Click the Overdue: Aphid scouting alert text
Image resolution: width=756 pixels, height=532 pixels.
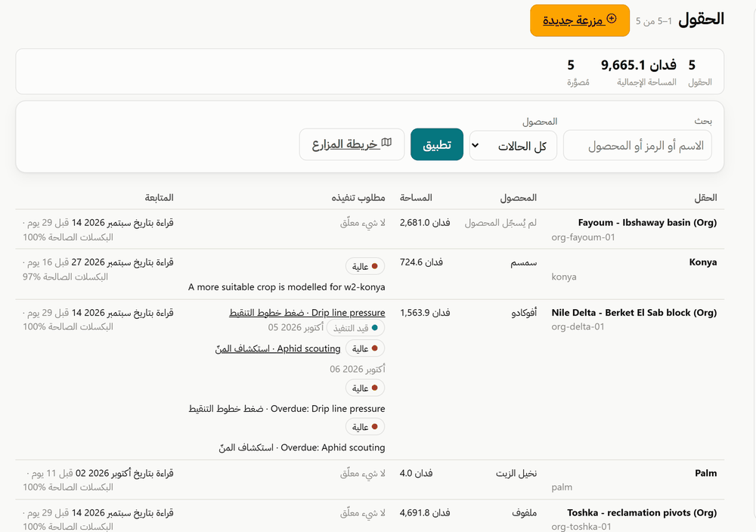(x=302, y=447)
